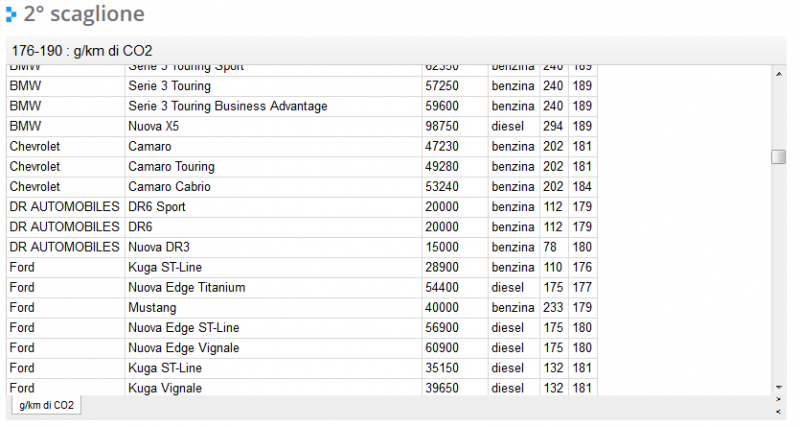Image resolution: width=800 pixels, height=427 pixels.
Task: Select the 'Camaro' cell priced 47230
Action: pos(273,146)
